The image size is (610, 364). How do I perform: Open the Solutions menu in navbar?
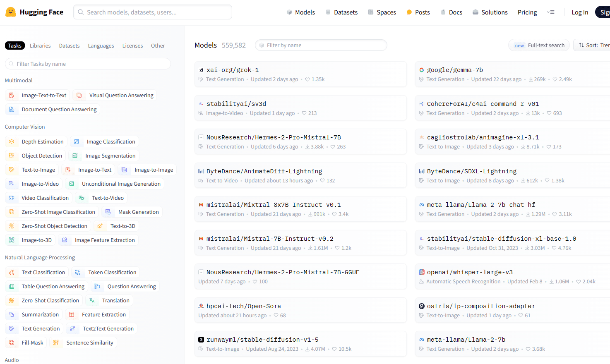pyautogui.click(x=490, y=12)
